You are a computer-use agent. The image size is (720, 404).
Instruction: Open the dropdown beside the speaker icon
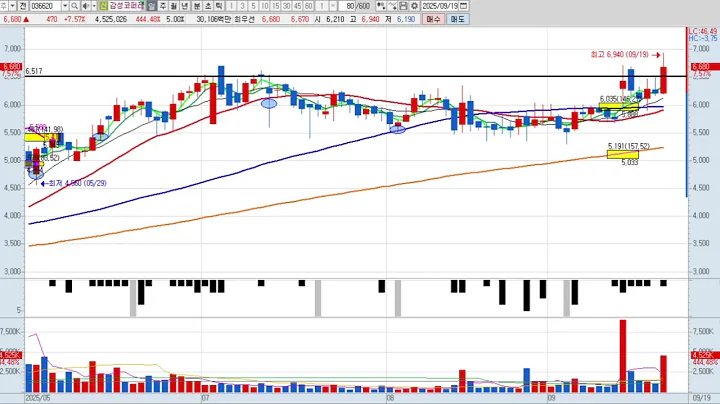click(x=94, y=6)
